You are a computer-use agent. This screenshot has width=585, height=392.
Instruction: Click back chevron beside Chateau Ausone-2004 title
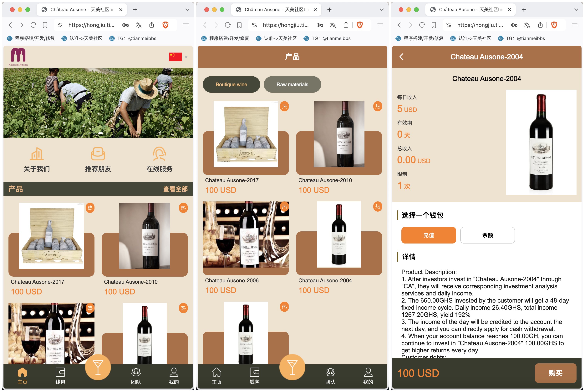[x=401, y=57]
